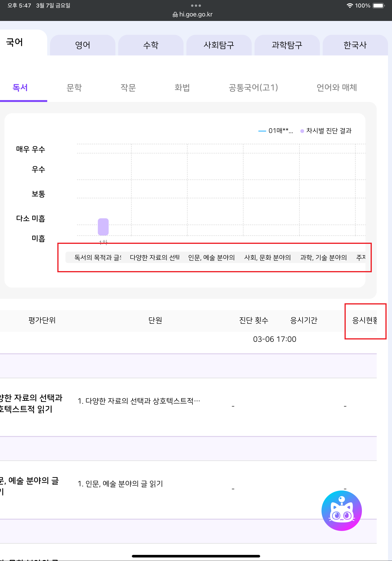Open the cat robot chatbot assistant
Viewport: 392px width, 561px height.
(x=341, y=510)
